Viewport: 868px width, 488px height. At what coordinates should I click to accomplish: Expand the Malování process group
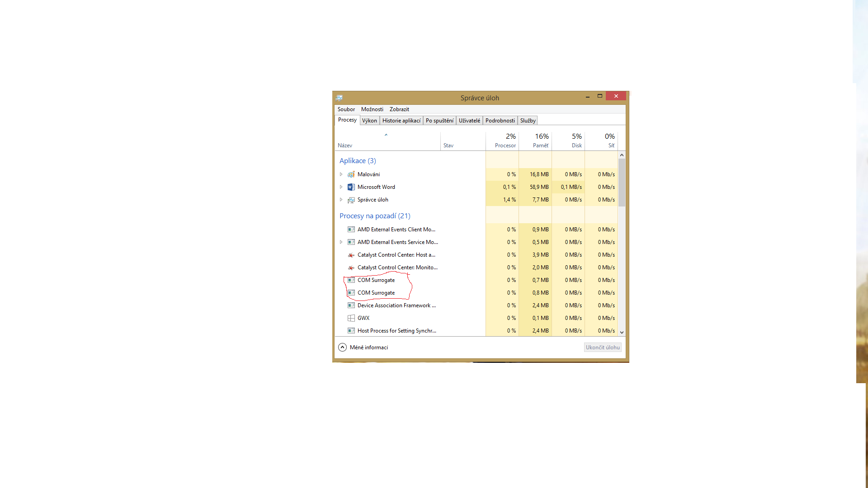(341, 174)
